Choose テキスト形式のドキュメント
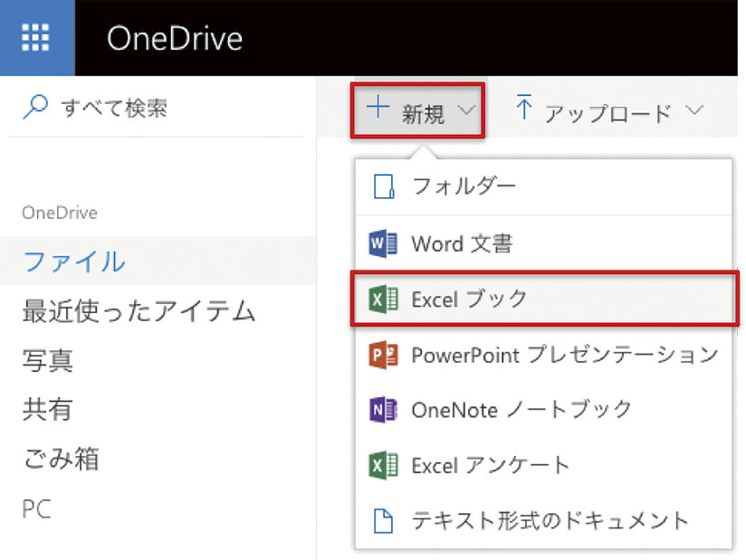This screenshot has width=746, height=560. [x=543, y=521]
